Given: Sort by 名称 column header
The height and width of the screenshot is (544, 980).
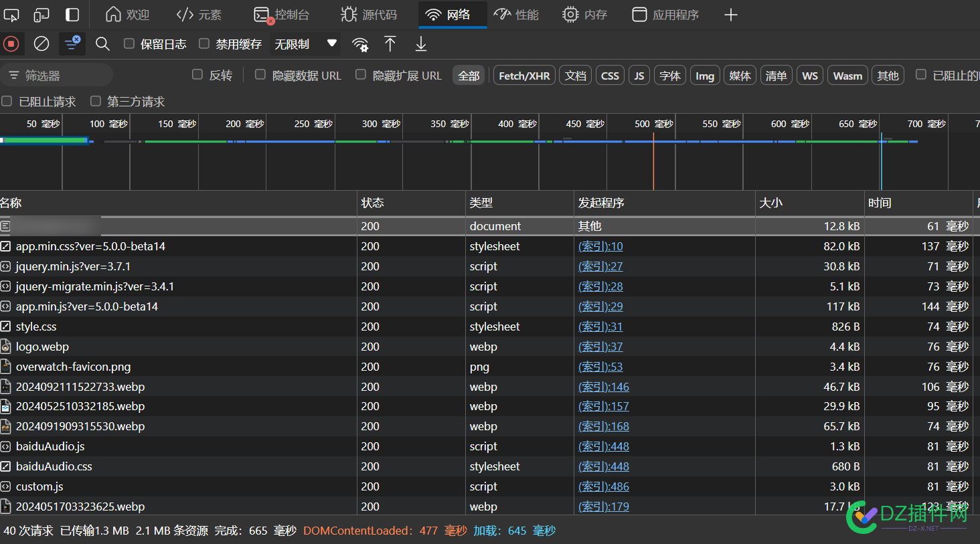Looking at the screenshot, I should tap(178, 203).
